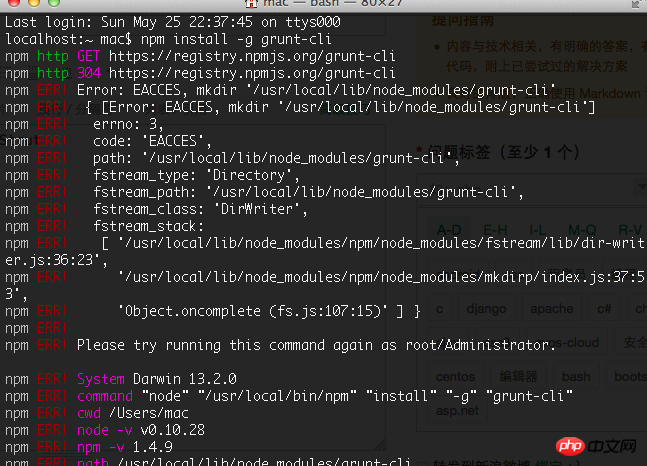Click the magenta 'GET' status word
The image size is (647, 466).
pos(88,56)
